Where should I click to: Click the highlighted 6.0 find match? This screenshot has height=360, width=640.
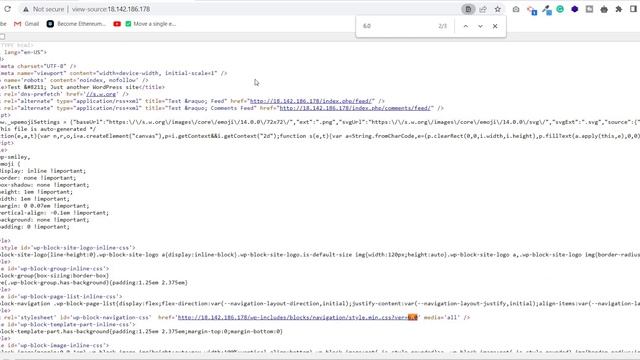[412, 318]
